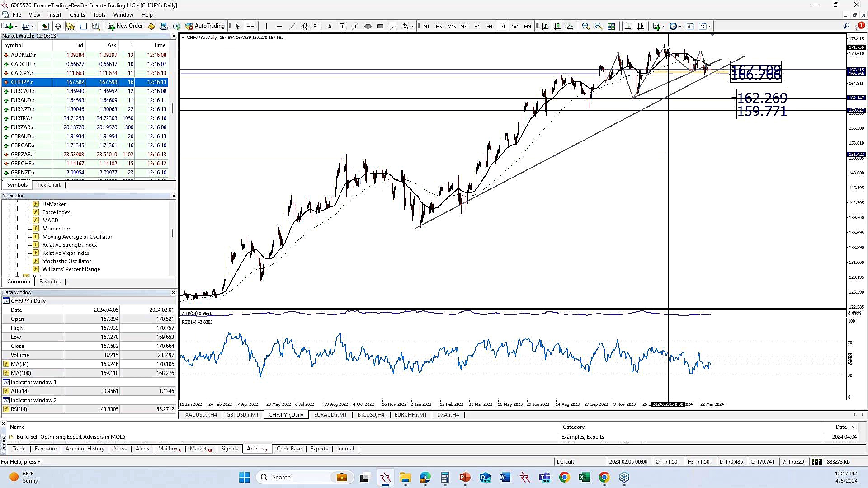Select the Text Label tool

click(342, 26)
